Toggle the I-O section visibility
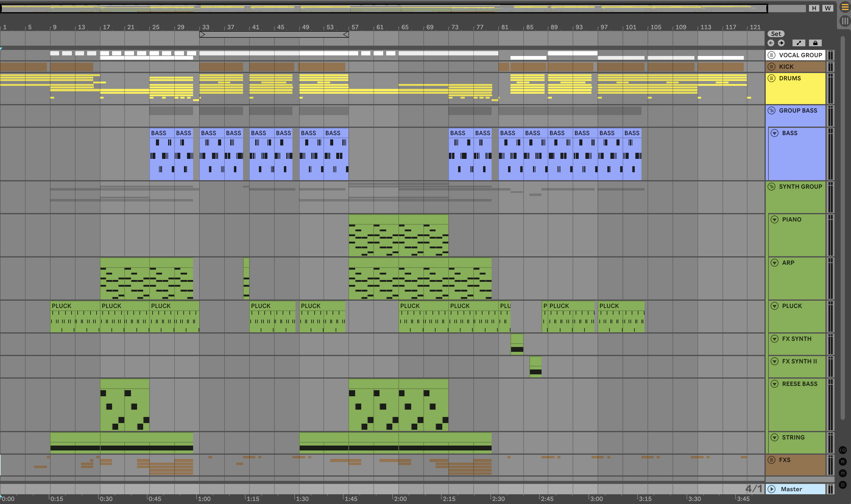 (x=842, y=450)
